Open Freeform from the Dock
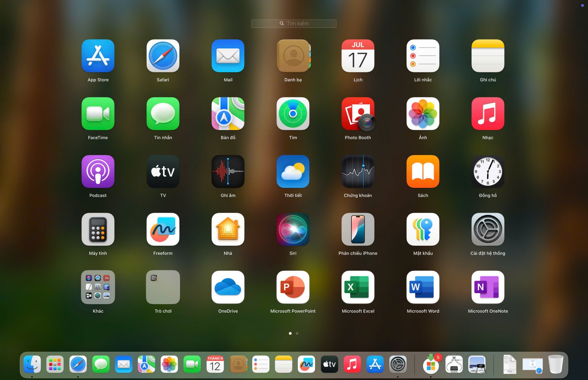Screen dimensions: 588x380 point(306,364)
